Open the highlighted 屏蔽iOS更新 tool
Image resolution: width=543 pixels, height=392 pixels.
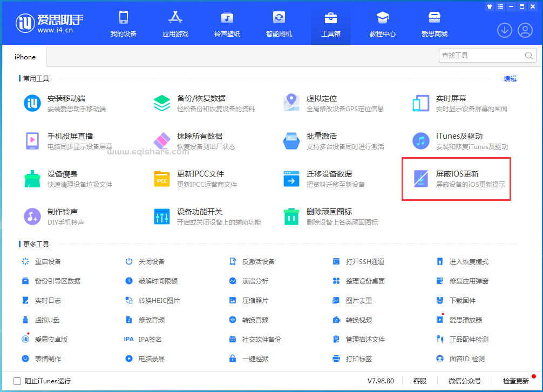(456, 178)
